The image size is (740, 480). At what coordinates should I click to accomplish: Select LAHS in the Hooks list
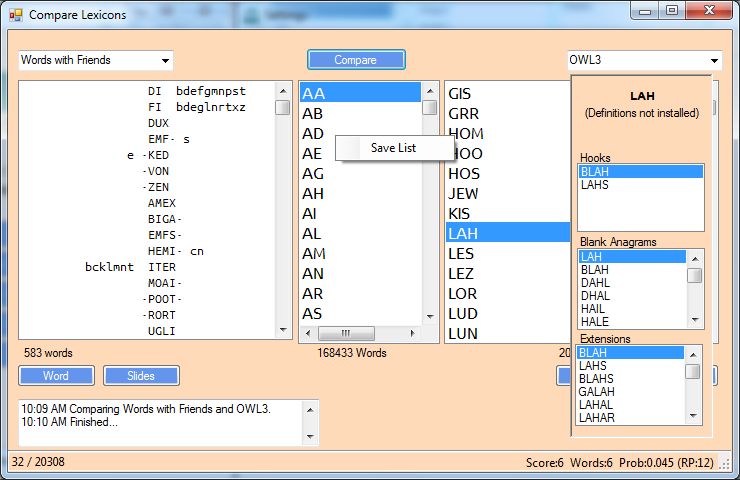(x=641, y=185)
